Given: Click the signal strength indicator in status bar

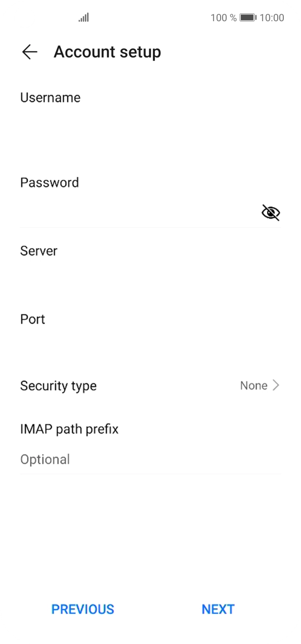Looking at the screenshot, I should click(x=83, y=17).
